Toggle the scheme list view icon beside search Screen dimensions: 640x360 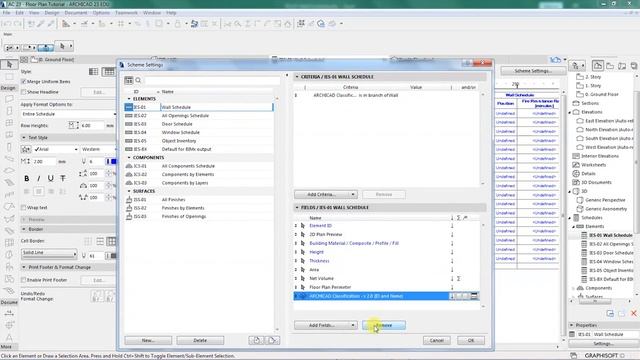click(x=129, y=80)
